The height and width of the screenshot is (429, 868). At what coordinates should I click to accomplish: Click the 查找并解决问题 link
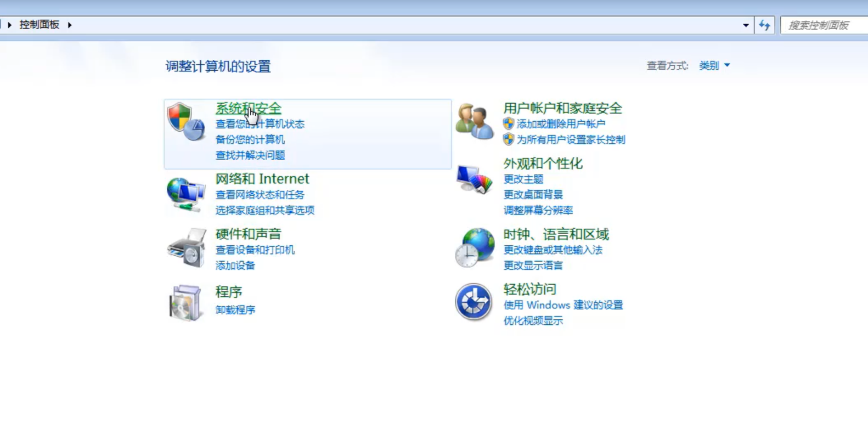tap(250, 155)
